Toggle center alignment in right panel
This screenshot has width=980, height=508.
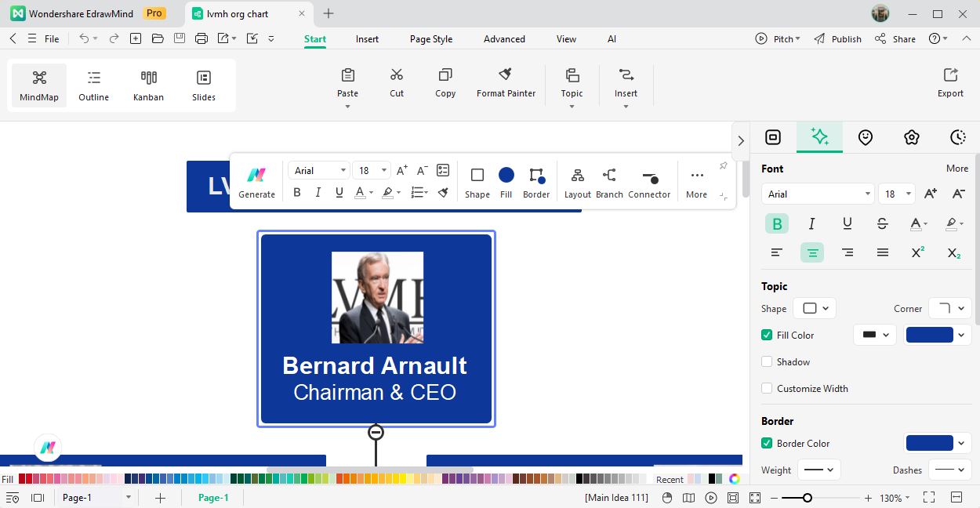812,252
